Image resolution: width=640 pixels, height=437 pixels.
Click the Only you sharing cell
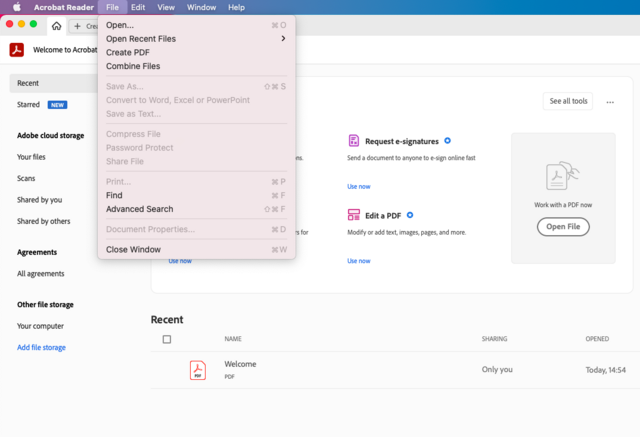(x=497, y=369)
